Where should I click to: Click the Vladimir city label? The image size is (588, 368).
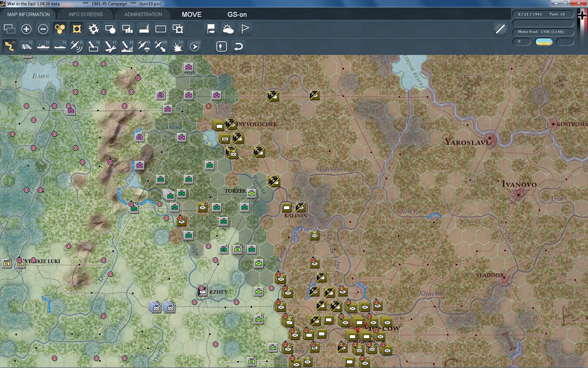click(x=490, y=275)
